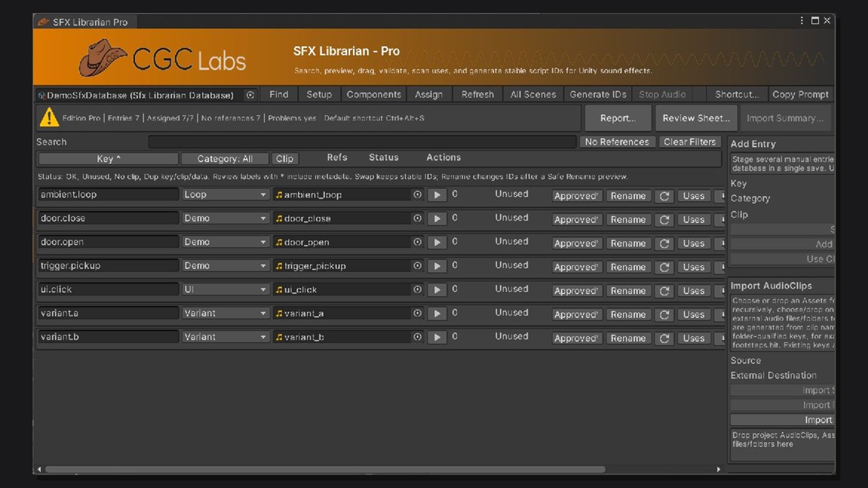Screen dimensions: 868x488
Task: Click the Generate IDs button
Action: pos(598,94)
